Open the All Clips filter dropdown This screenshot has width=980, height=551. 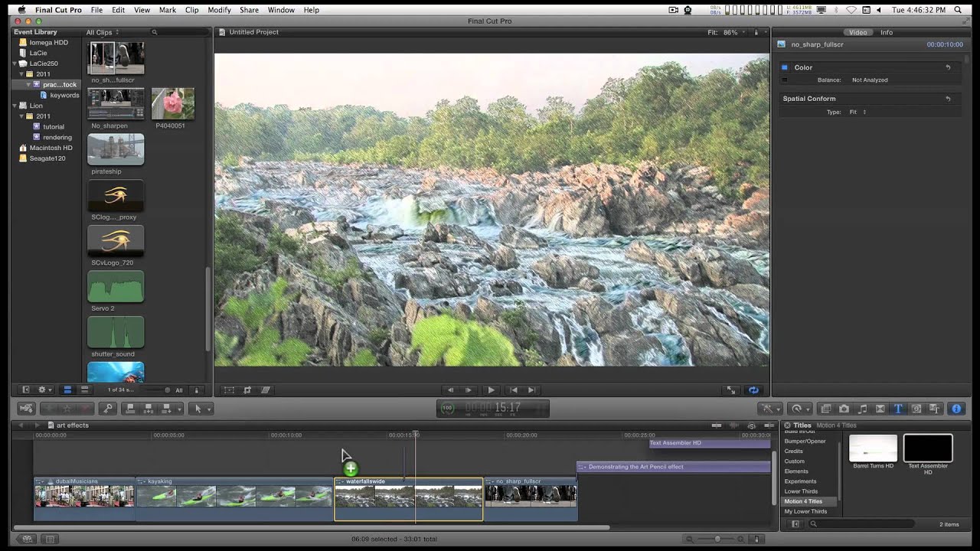tap(101, 33)
